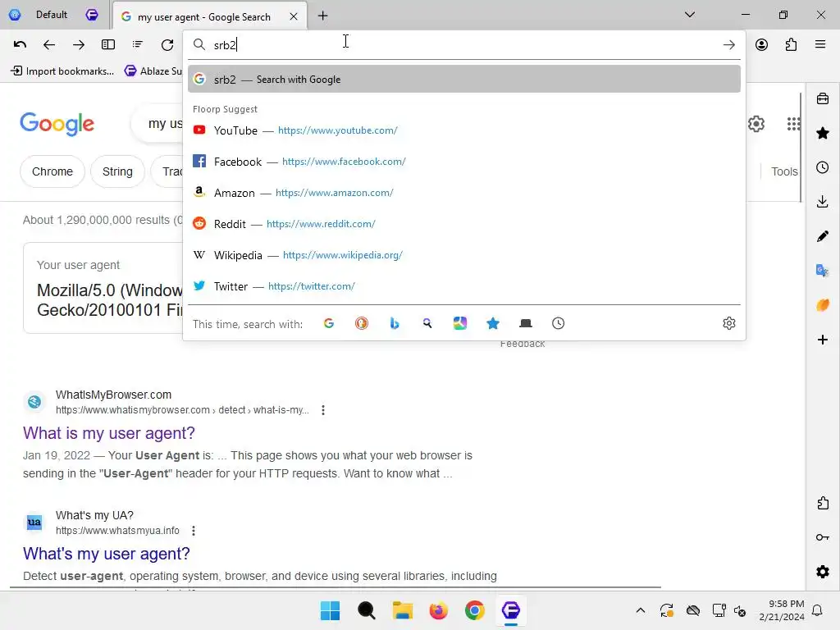840x630 pixels.
Task: Open Google quick settings gear
Action: [x=756, y=124]
